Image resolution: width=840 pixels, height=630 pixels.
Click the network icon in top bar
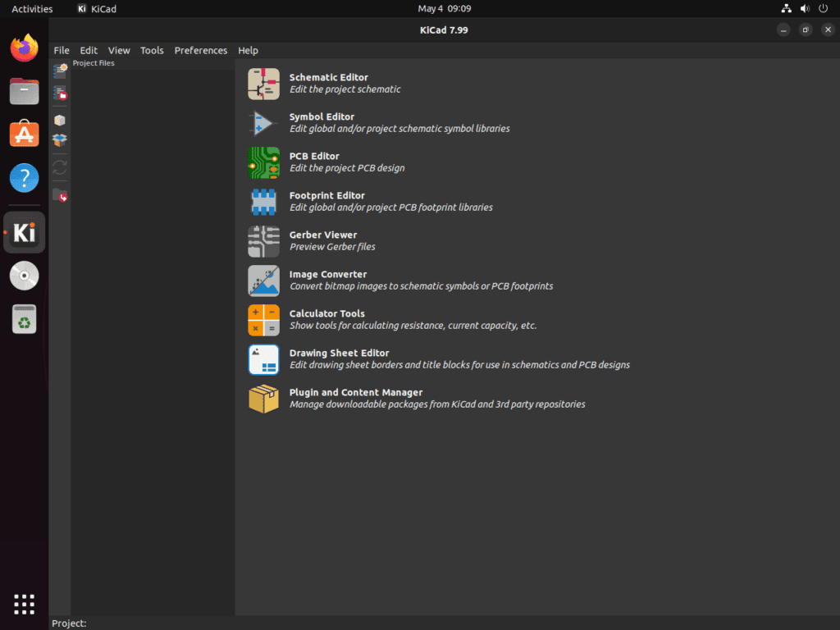(x=786, y=8)
